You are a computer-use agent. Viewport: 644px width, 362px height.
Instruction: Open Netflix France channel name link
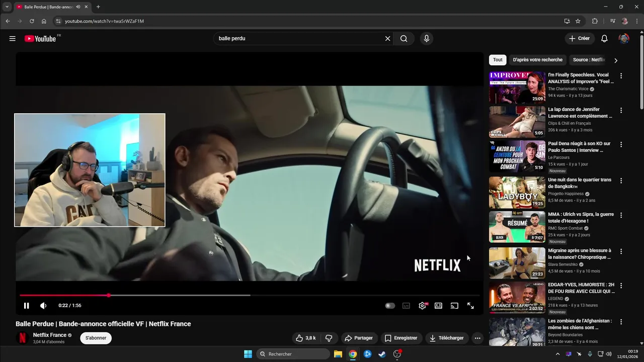point(50,335)
